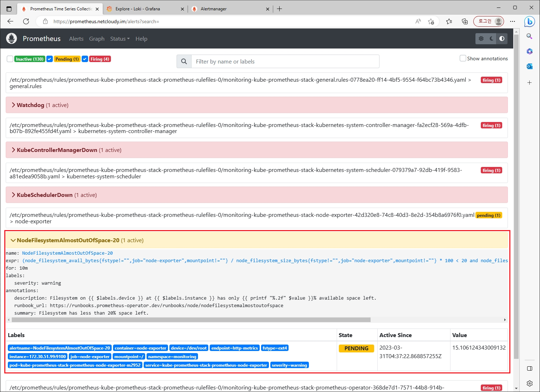The image size is (540, 392).
Task: Switch to the settings gear theme button
Action: (x=481, y=39)
